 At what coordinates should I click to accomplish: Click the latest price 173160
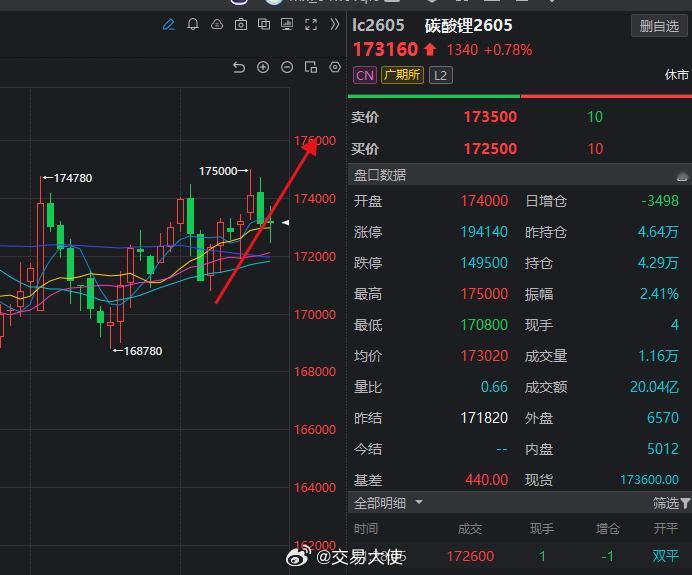pos(385,49)
